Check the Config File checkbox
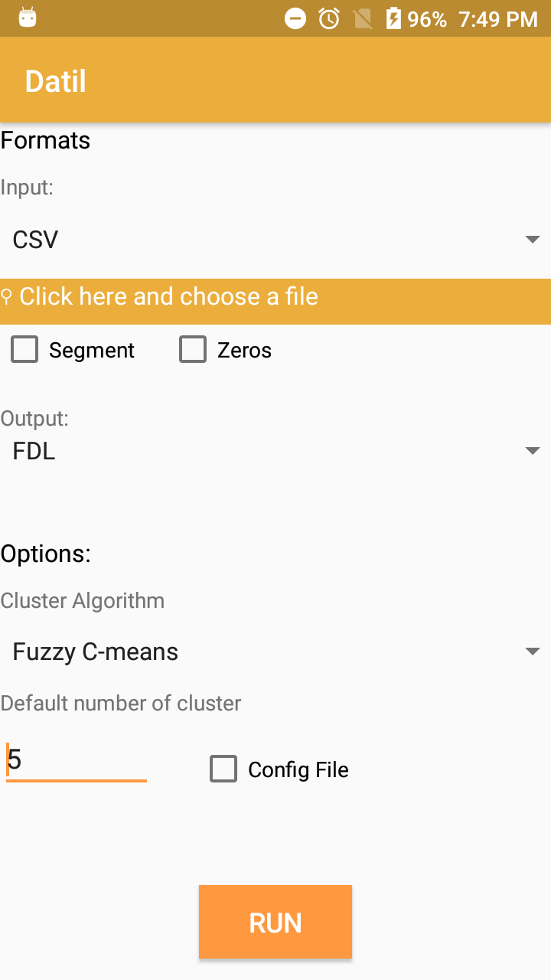Image resolution: width=551 pixels, height=980 pixels. pos(223,769)
